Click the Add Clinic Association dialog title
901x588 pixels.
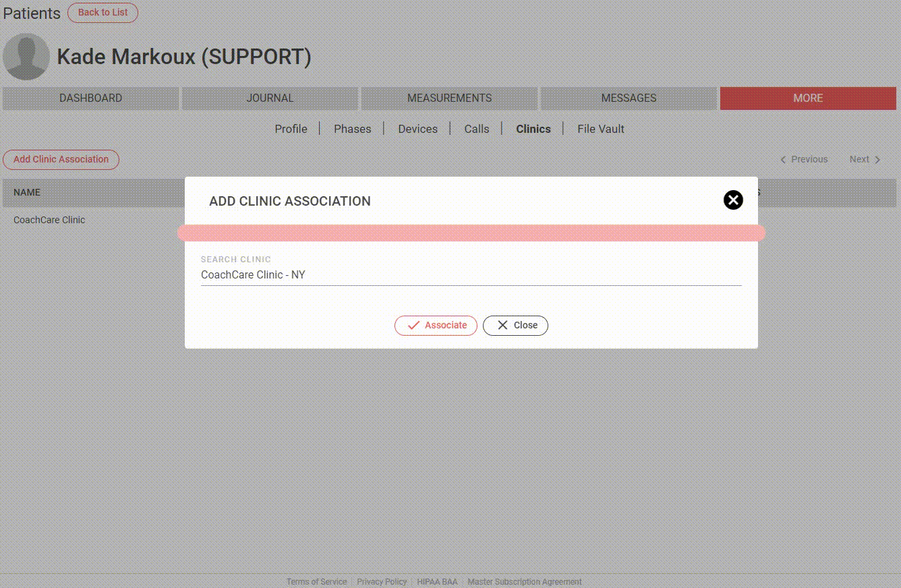(290, 201)
